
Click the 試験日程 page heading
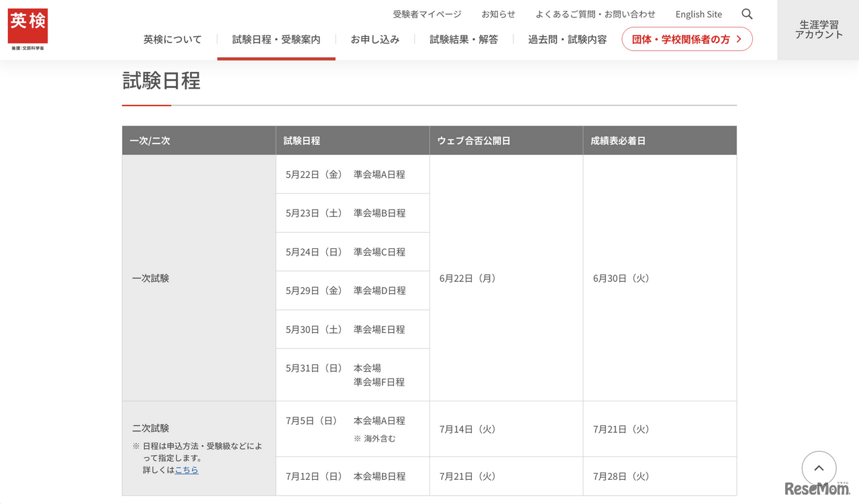(x=161, y=81)
